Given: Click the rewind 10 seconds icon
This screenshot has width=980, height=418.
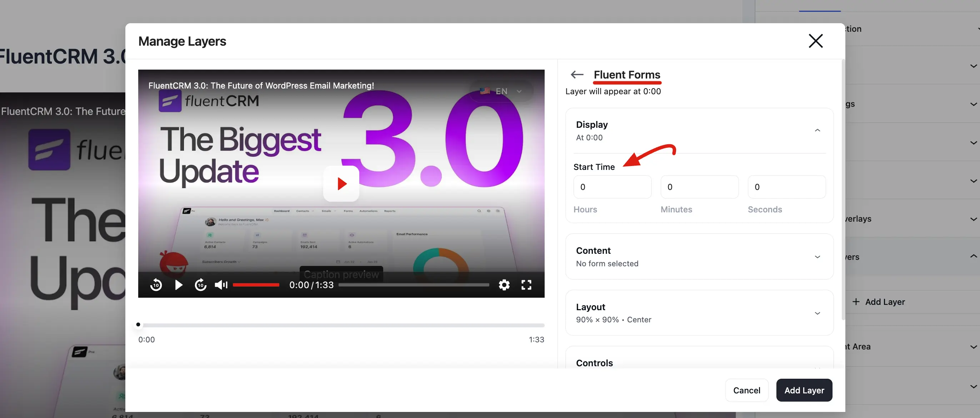Looking at the screenshot, I should [x=156, y=284].
